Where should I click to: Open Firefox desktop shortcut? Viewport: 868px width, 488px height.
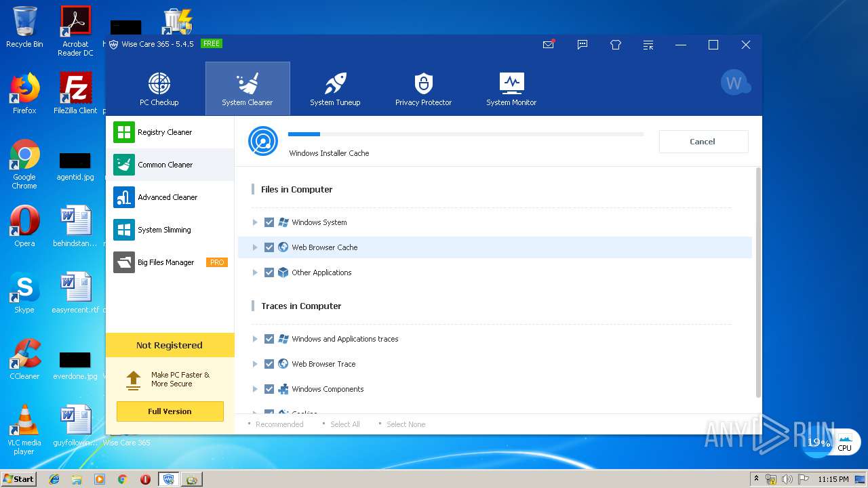(24, 94)
